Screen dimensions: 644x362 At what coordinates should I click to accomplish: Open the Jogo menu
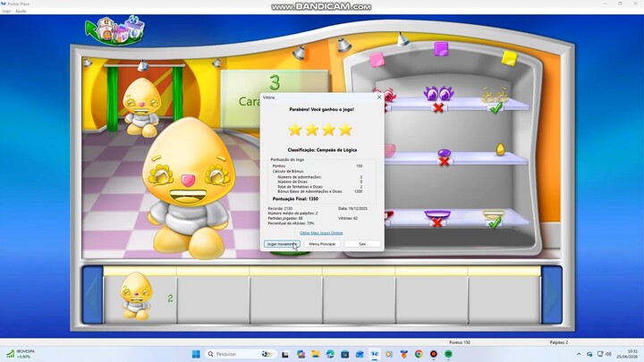tap(6, 11)
